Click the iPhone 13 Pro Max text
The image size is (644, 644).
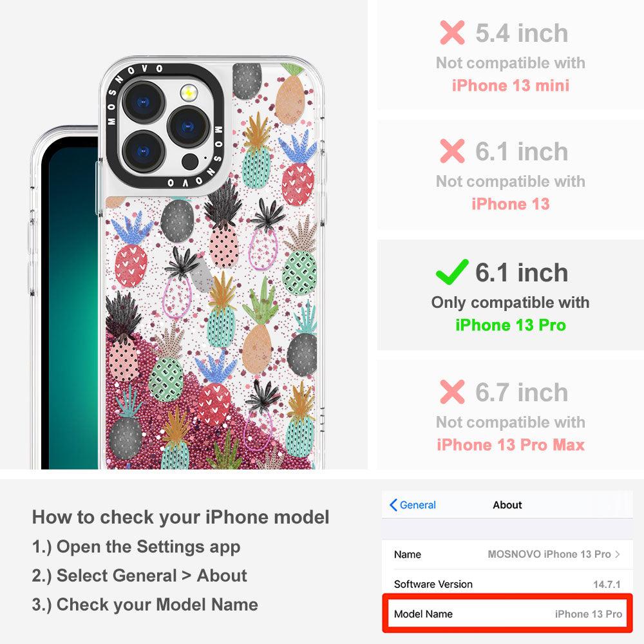click(x=511, y=445)
